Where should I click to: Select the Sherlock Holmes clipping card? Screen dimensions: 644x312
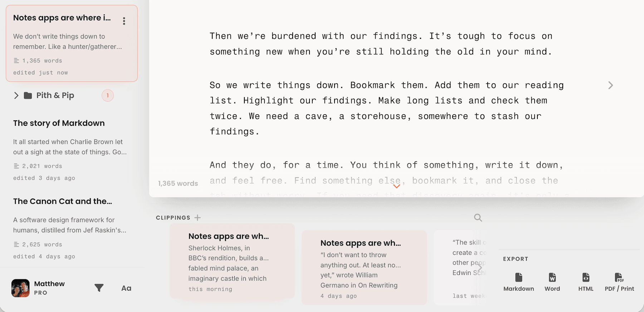pyautogui.click(x=232, y=261)
